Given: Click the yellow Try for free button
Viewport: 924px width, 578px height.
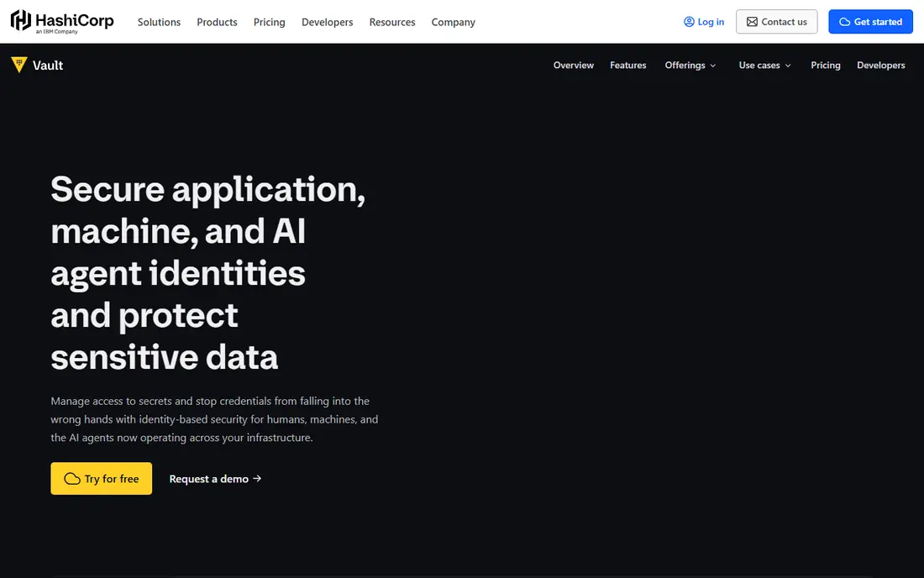Looking at the screenshot, I should click(x=102, y=478).
